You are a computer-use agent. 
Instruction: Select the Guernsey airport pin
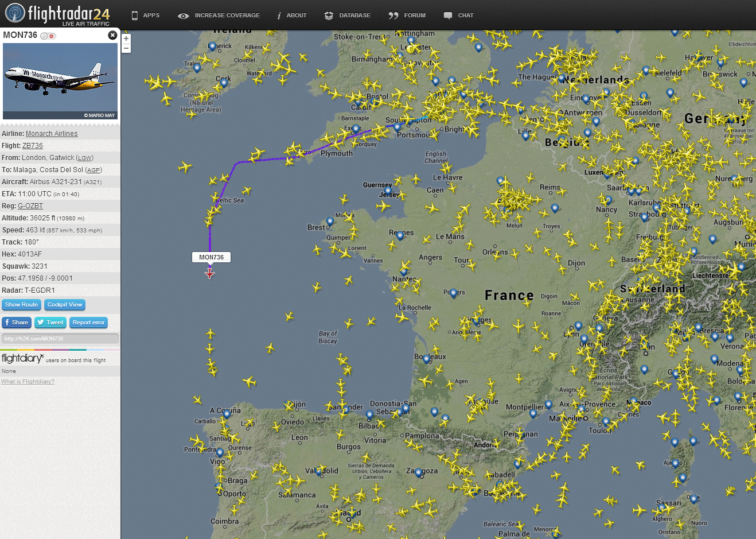pyautogui.click(x=388, y=191)
